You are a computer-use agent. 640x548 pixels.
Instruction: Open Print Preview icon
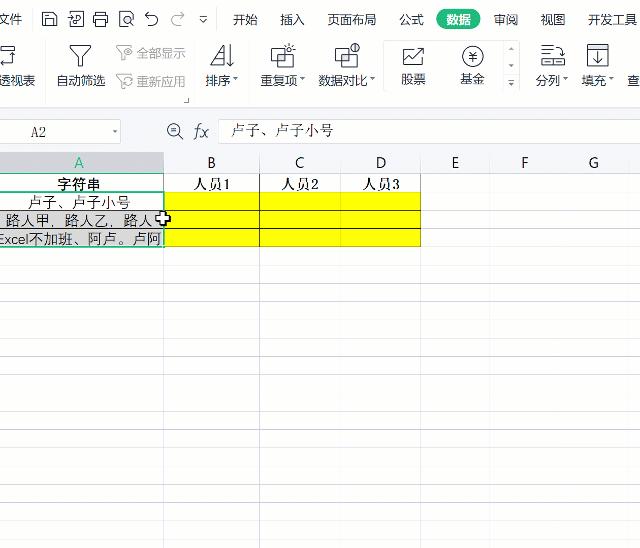[127, 19]
